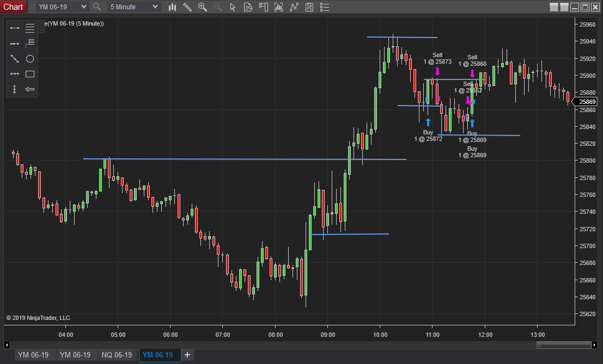603x364 pixels.
Task: Open the chart Properties list icon
Action: pos(325,7)
